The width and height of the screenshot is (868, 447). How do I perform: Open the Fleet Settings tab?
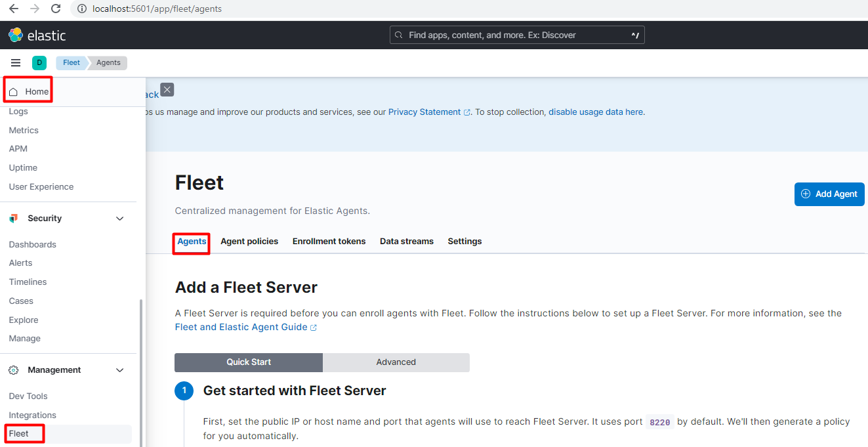pyautogui.click(x=465, y=242)
